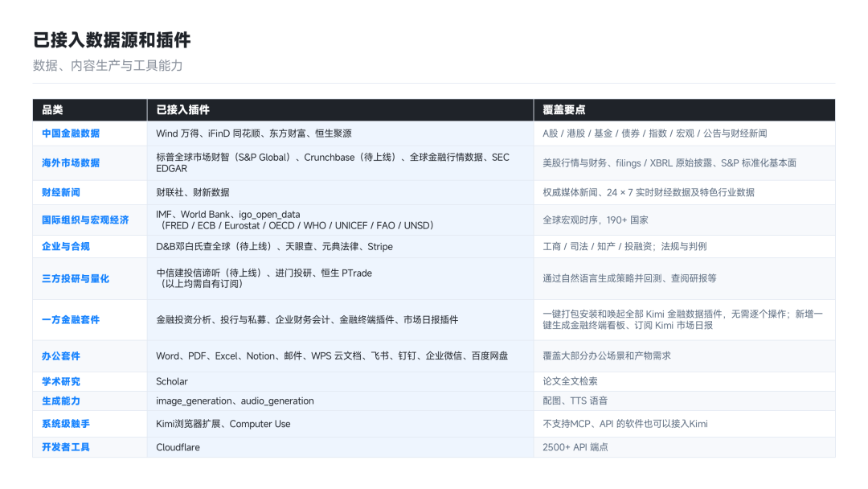Select the 海外市场数据 category label
Viewport: 868px width, 489px height.
tap(71, 162)
